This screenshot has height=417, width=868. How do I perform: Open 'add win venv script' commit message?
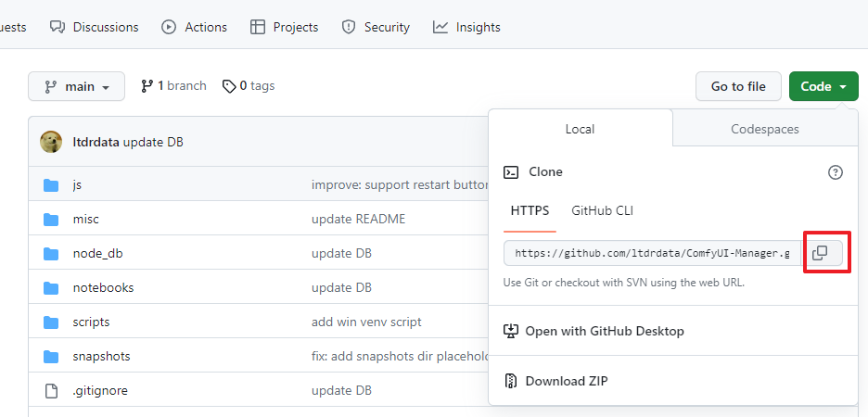[366, 322]
